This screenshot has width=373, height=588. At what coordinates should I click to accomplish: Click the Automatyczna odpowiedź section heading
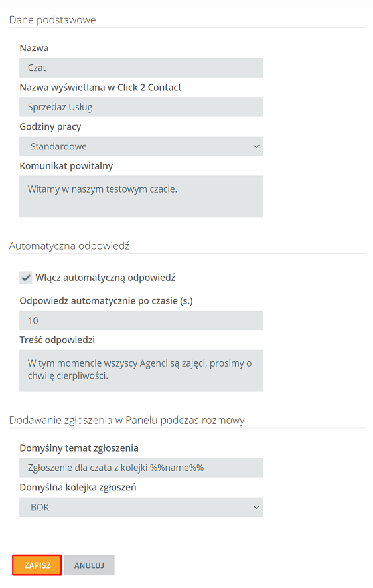69,246
